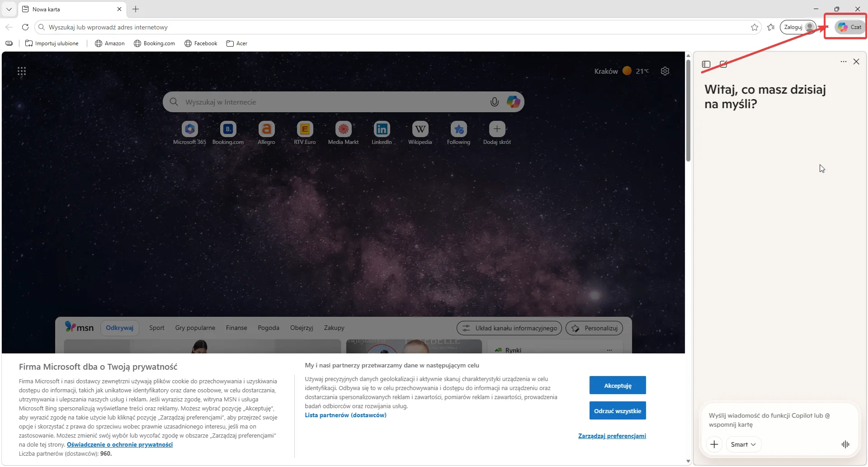Click the Personalizuj button
This screenshot has height=467, width=868.
[594, 328]
